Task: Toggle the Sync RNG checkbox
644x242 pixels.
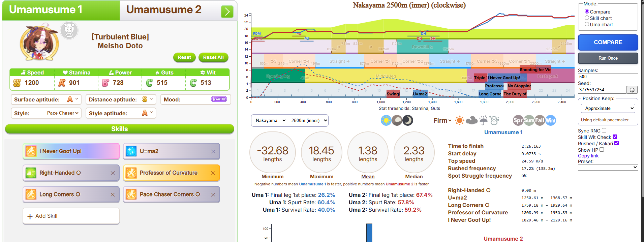Action: (x=604, y=130)
